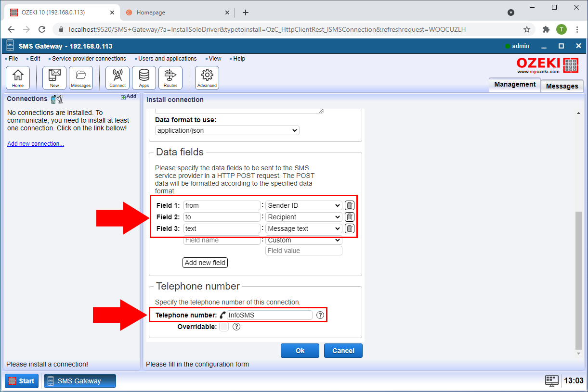Expand the Data format to use dropdown
The image size is (588, 392).
(x=227, y=130)
